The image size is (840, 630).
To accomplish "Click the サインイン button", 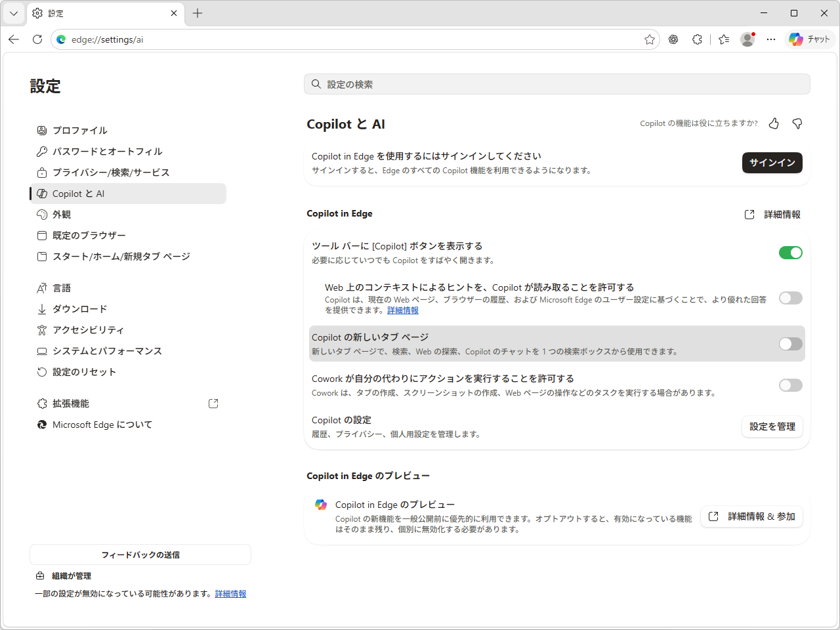I will [x=772, y=163].
